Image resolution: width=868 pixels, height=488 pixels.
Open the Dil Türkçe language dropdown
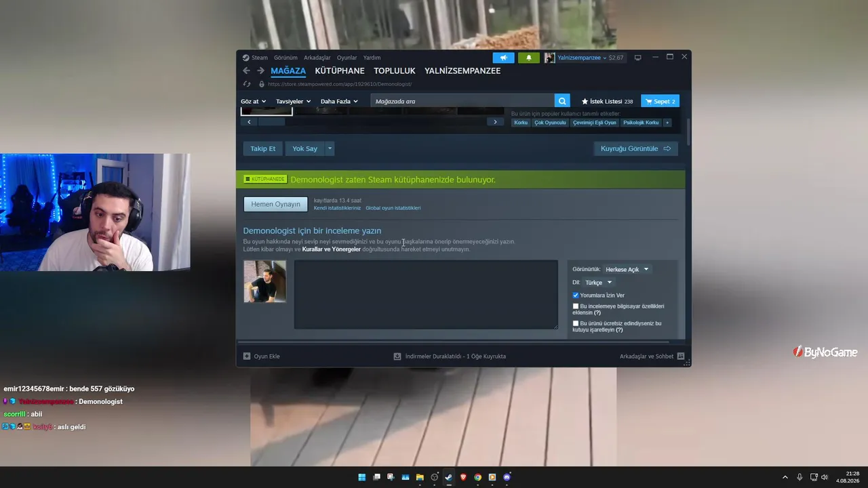tap(599, 283)
